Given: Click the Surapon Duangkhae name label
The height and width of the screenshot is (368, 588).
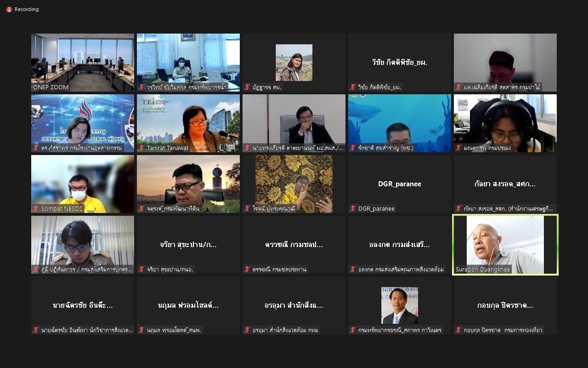Looking at the screenshot, I should 482,270.
